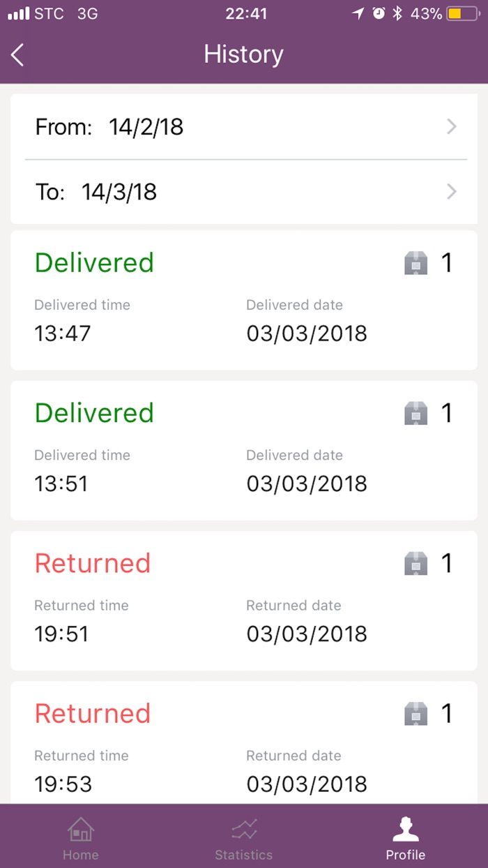
Task: Tap package icon on 19:53 return
Action: click(416, 713)
